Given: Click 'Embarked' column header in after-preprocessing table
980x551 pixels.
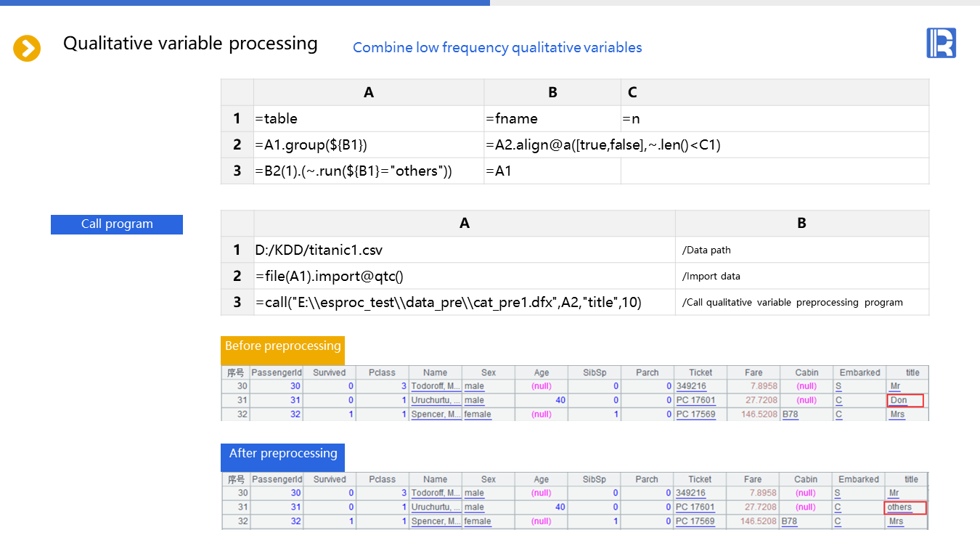Looking at the screenshot, I should click(x=859, y=479).
